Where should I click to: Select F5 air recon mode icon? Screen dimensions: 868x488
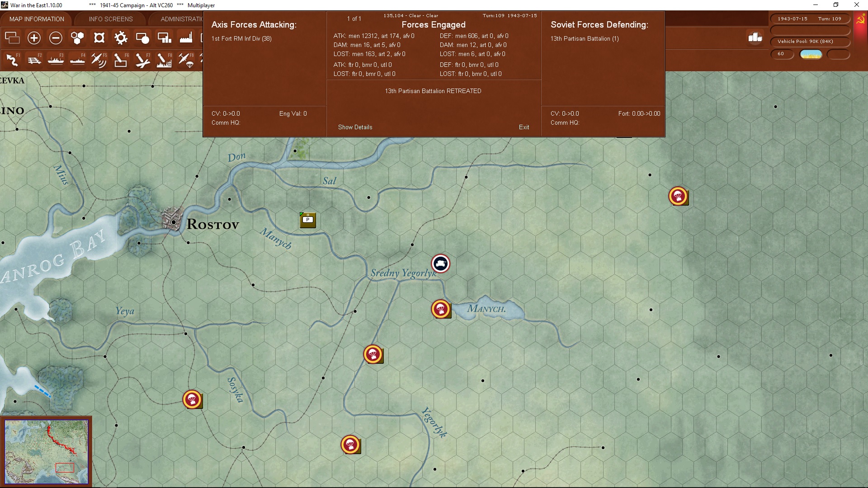pos(99,60)
